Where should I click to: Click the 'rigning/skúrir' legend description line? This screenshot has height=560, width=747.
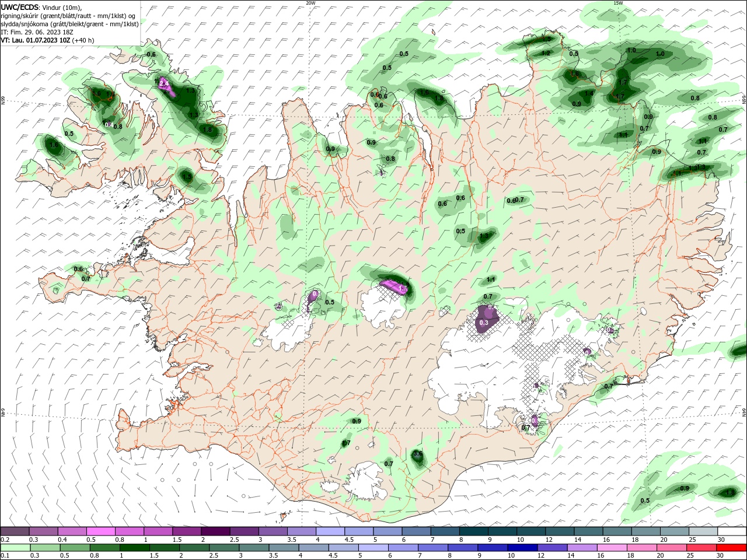[x=68, y=16]
